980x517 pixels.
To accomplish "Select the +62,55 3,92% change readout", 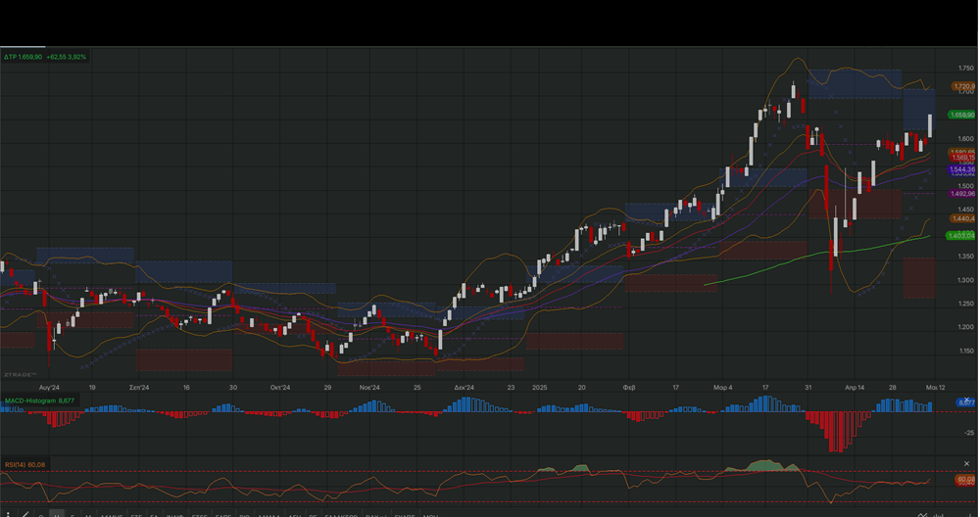I will (x=67, y=57).
